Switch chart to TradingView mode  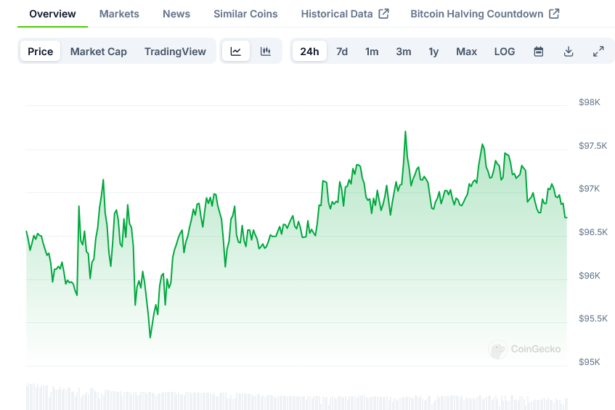(177, 52)
